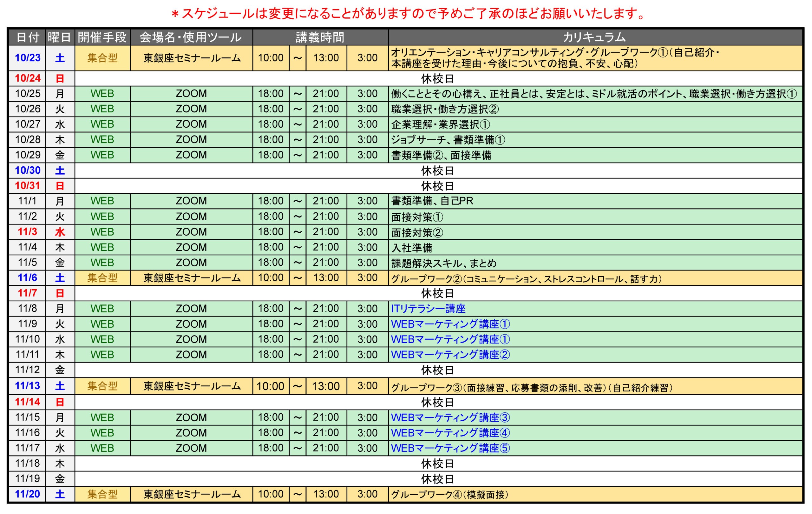Click 金 weekday in 10/29 row
This screenshot has width=812, height=514.
click(x=60, y=155)
